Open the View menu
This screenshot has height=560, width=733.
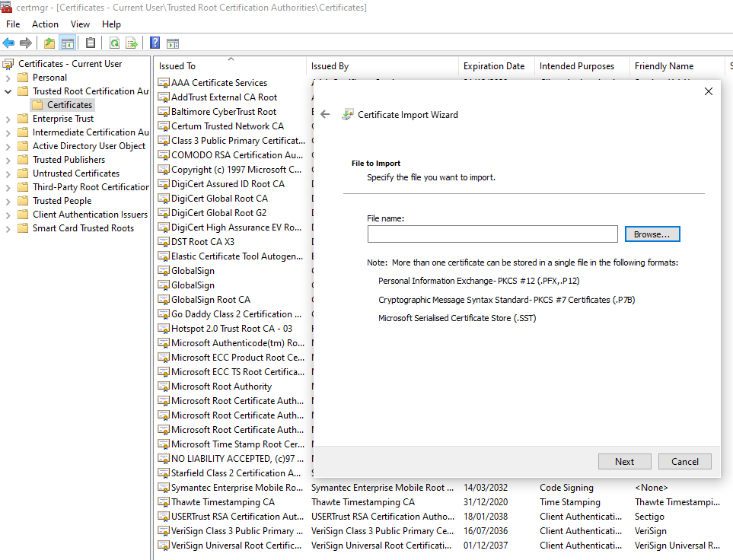tap(80, 24)
